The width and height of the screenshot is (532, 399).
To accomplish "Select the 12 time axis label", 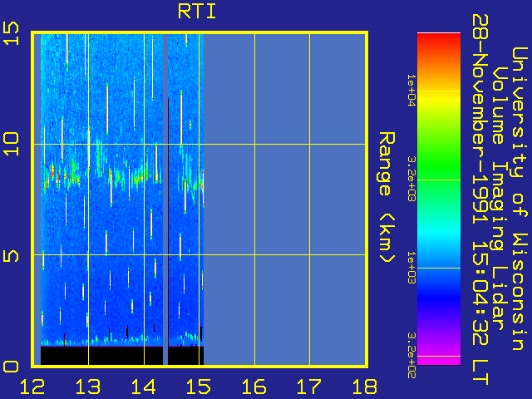I will pos(32,387).
